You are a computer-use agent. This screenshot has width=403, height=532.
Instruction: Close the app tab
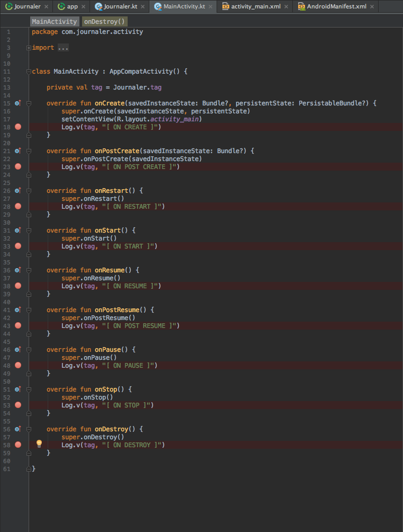click(x=84, y=6)
